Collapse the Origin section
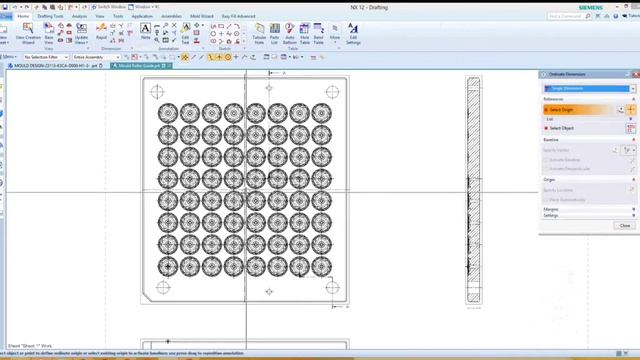 [x=633, y=180]
